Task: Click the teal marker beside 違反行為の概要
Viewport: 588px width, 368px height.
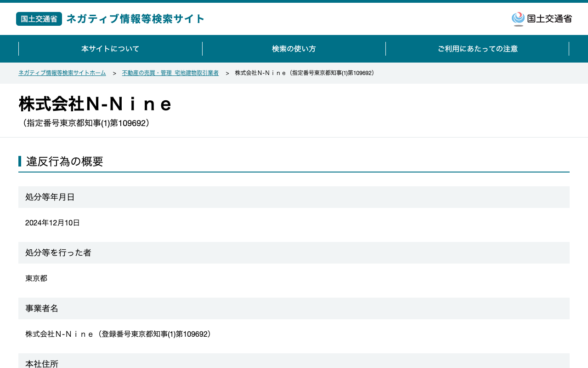Action: click(x=20, y=161)
